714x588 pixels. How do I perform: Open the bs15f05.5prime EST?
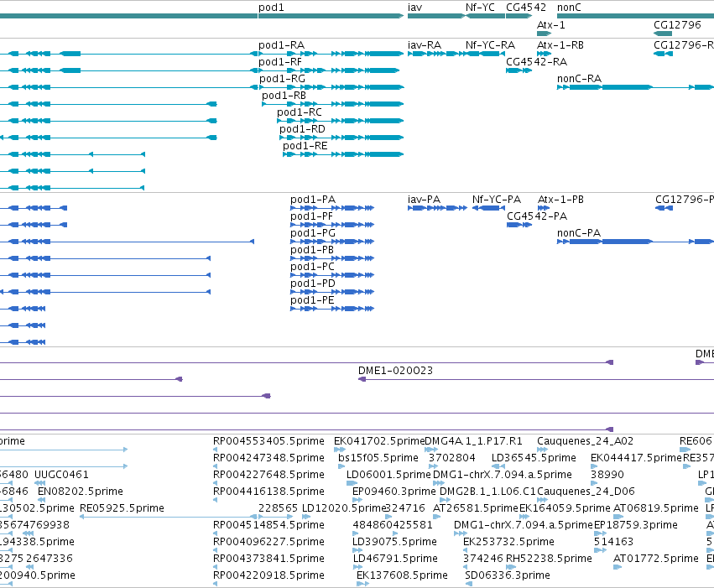coord(378,458)
